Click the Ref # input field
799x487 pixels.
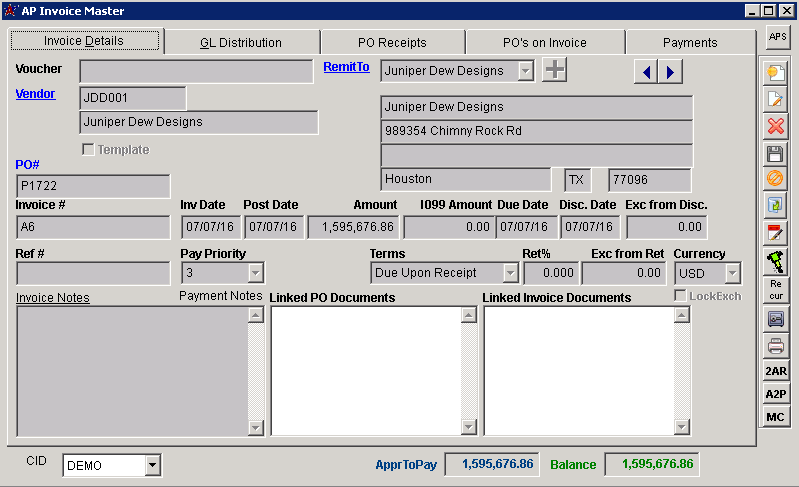(93, 272)
